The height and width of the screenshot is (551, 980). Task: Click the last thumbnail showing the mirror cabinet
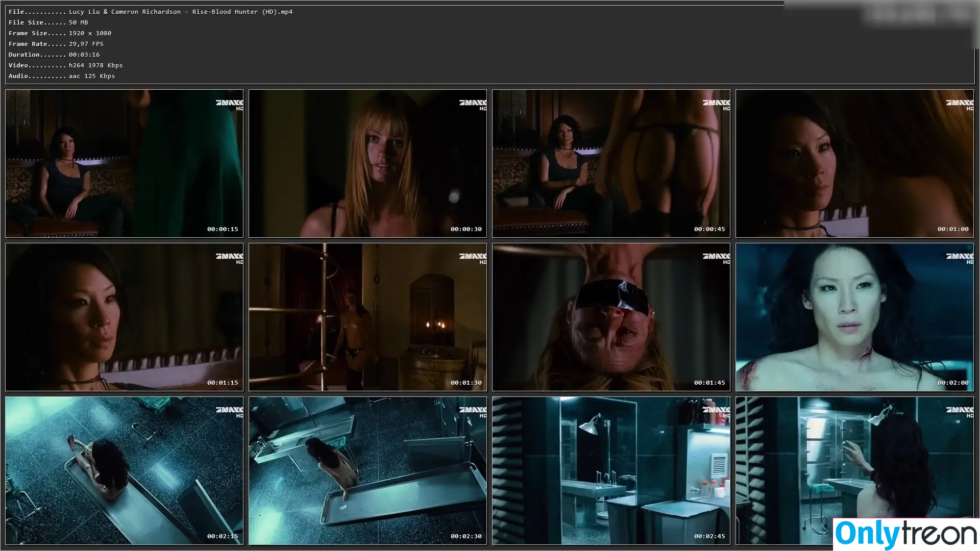click(855, 471)
